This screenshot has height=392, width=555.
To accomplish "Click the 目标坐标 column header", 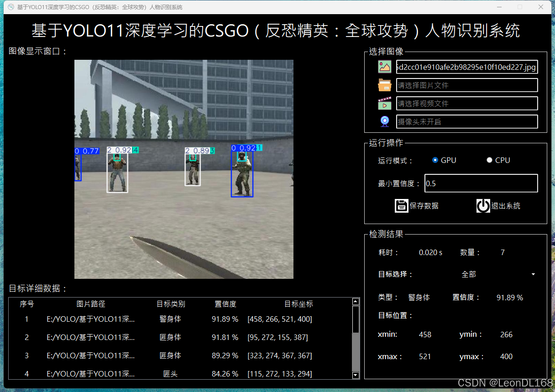I will [x=298, y=304].
